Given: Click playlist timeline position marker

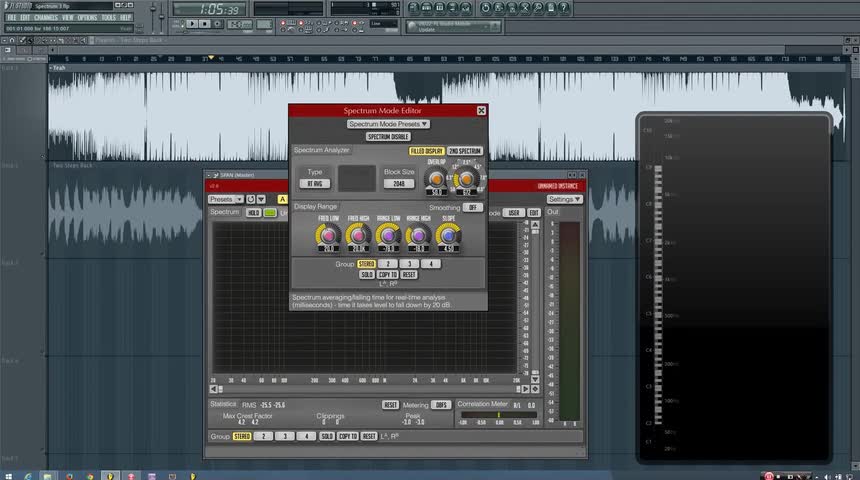Looking at the screenshot, I should pos(211,57).
